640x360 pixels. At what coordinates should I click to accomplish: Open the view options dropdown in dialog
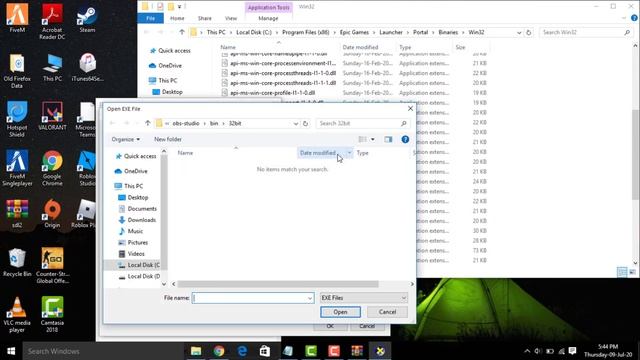[373, 140]
